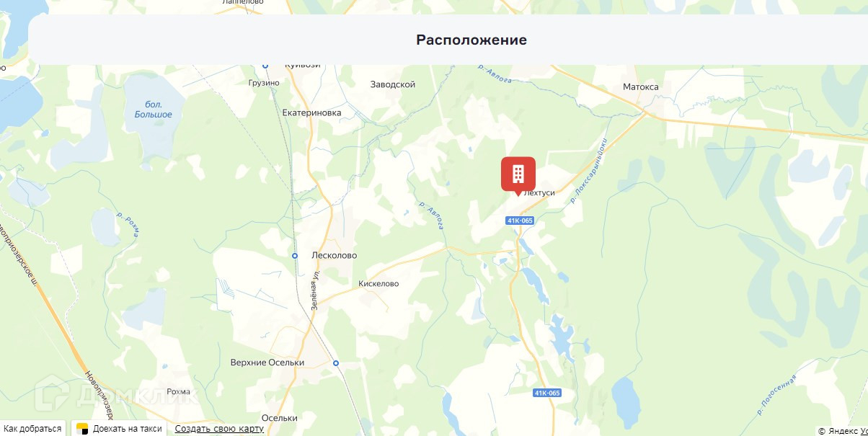Click the Куйвози railway station marker
868x436 pixels.
click(x=265, y=66)
